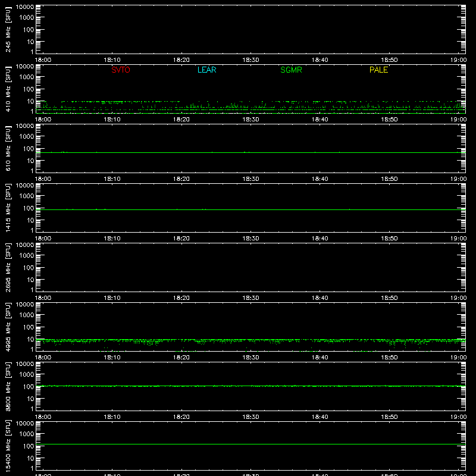Click 18:30 tick under the 8800 MHz panel
This screenshot has width=476, height=476.
coord(250,417)
